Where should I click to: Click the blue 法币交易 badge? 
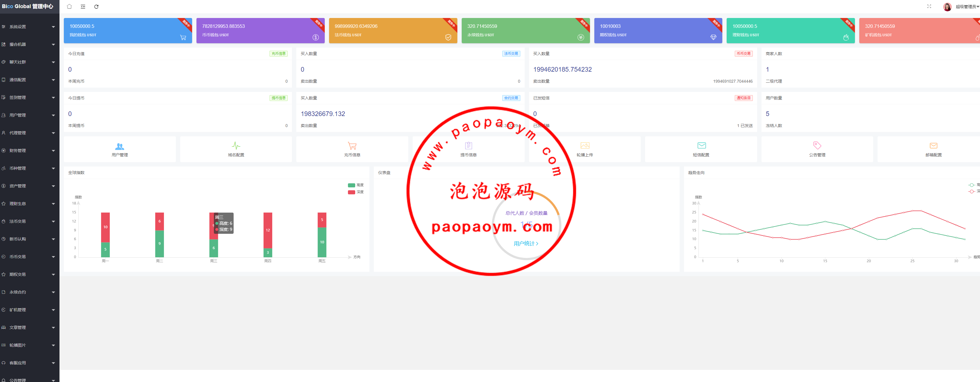tap(511, 54)
